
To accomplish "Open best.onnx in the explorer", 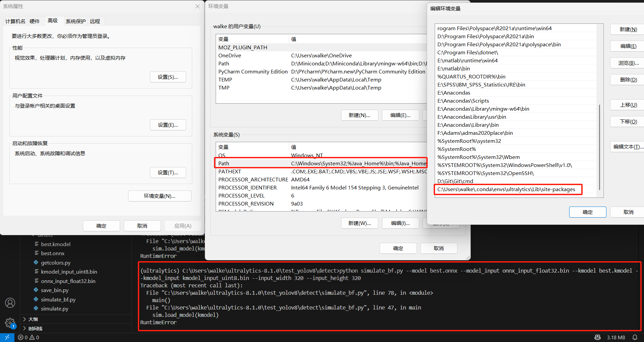I will coord(53,253).
